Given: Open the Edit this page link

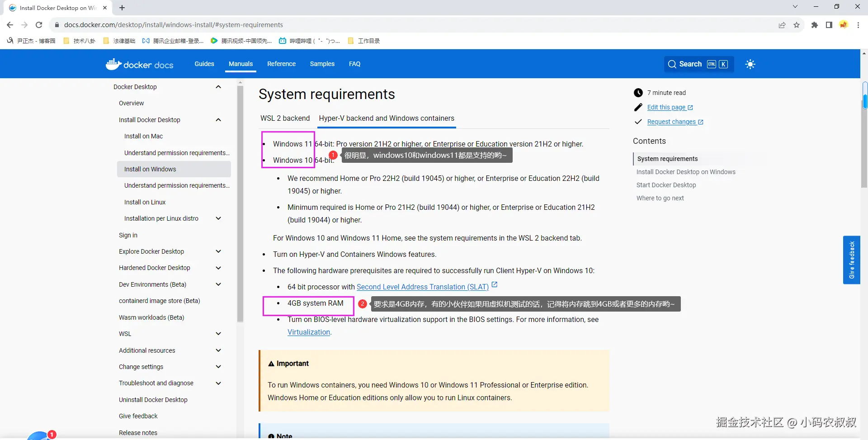Looking at the screenshot, I should pyautogui.click(x=670, y=107).
